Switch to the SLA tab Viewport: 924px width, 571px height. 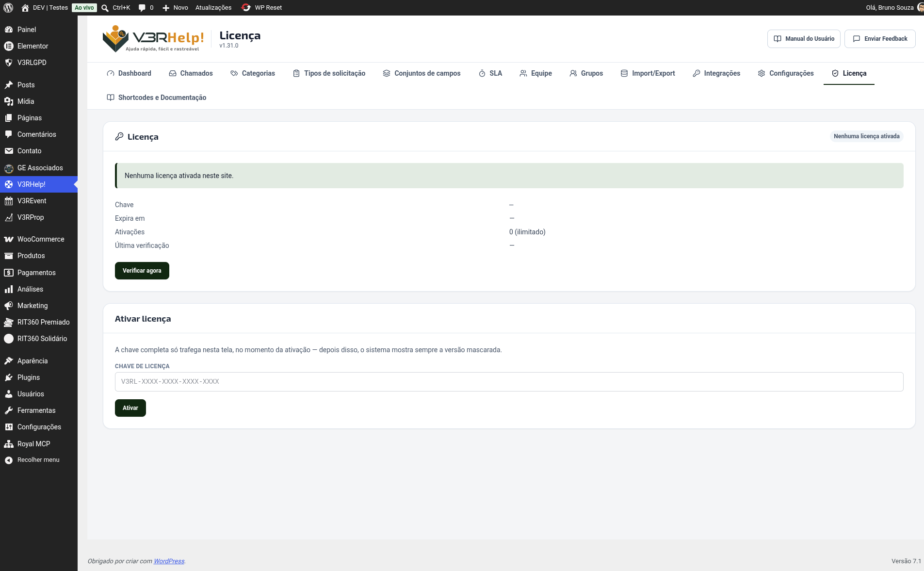click(490, 73)
